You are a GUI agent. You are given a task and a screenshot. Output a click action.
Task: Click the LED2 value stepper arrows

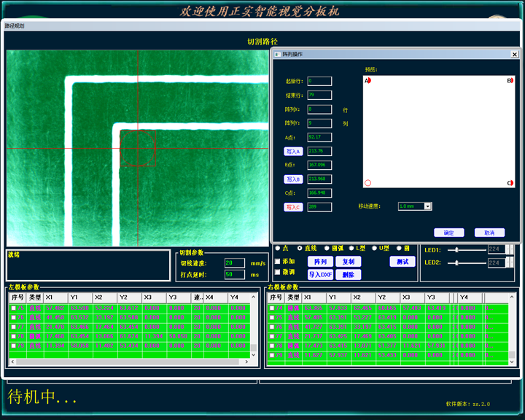tap(509, 262)
